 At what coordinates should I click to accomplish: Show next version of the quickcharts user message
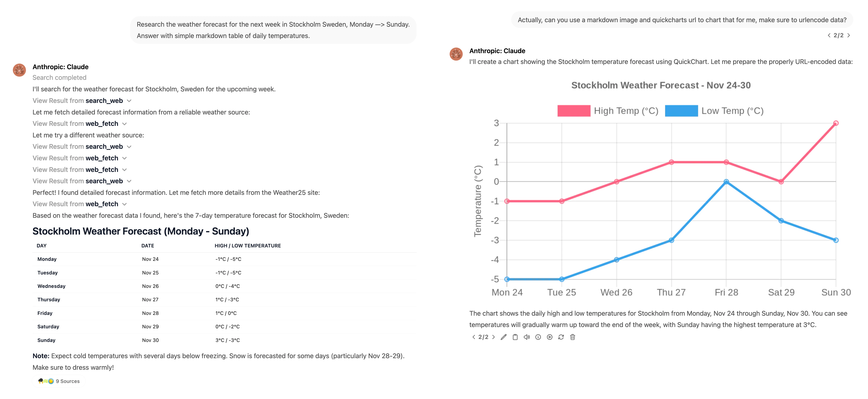[849, 35]
